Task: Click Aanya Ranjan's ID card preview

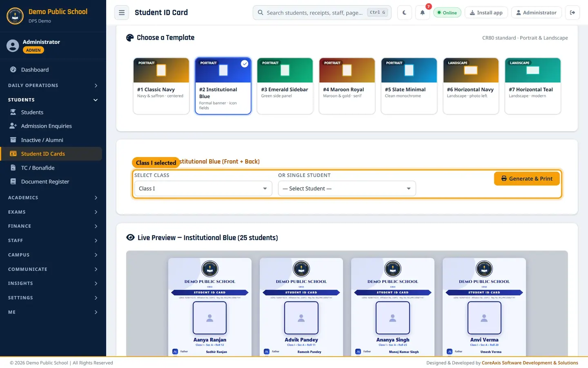Action: click(210, 307)
